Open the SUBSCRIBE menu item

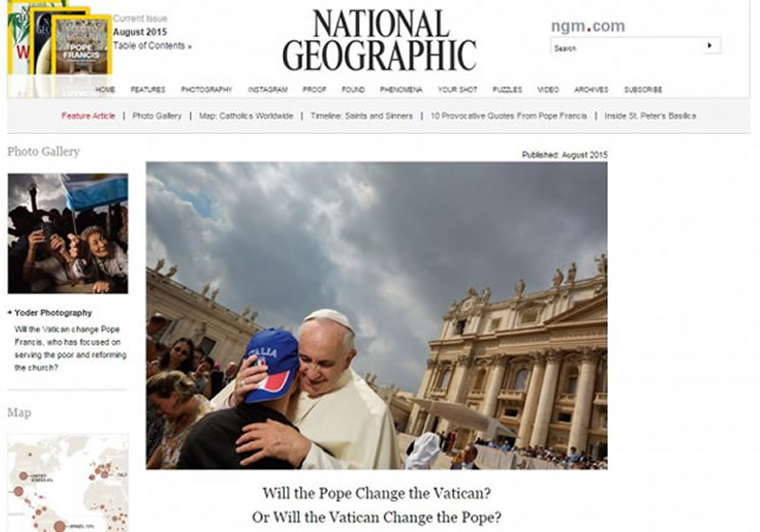(643, 89)
